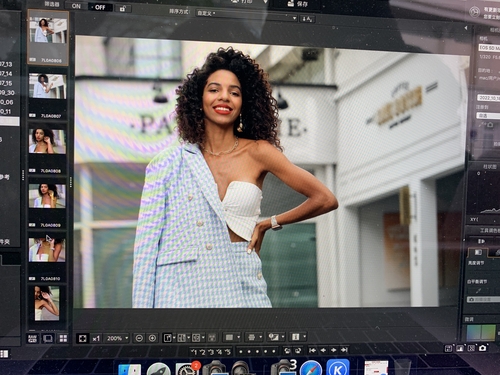
Task: Open the Safari icon in the Dock
Action: coord(311,368)
